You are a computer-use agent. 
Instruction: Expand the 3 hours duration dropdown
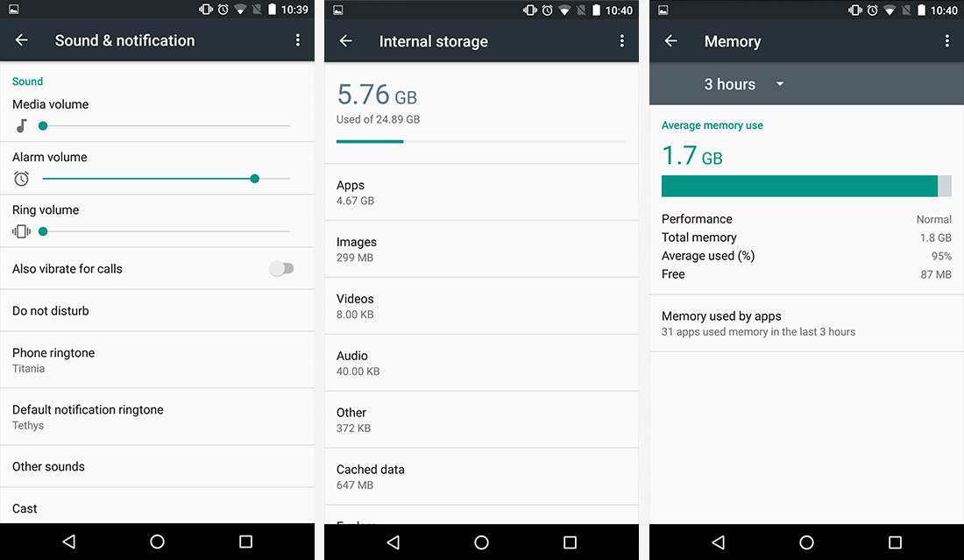(744, 84)
